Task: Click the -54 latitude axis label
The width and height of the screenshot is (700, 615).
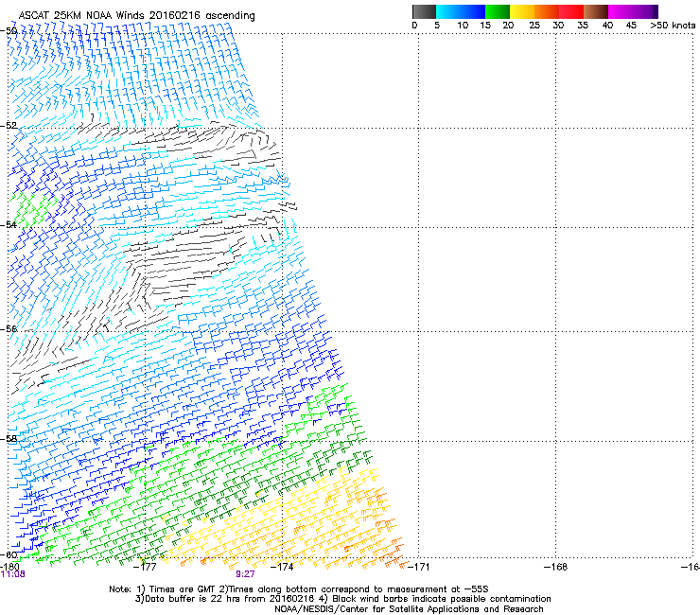Action: [9, 224]
